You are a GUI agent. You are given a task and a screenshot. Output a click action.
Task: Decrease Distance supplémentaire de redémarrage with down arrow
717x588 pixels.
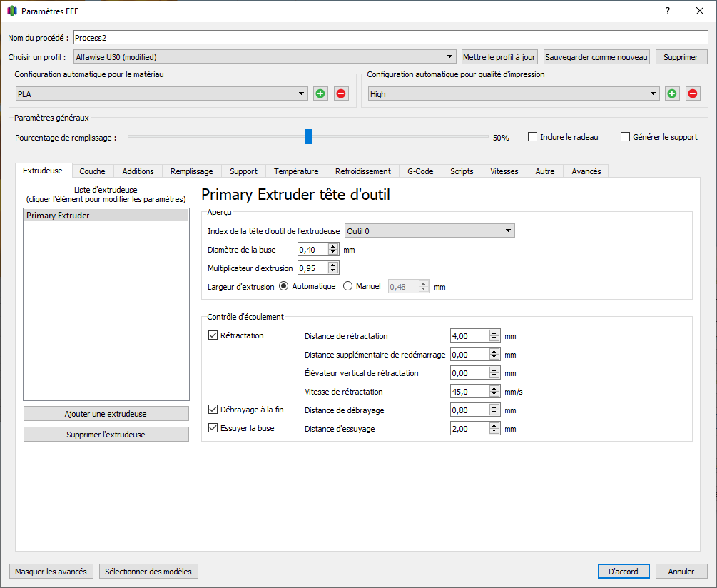(x=494, y=358)
